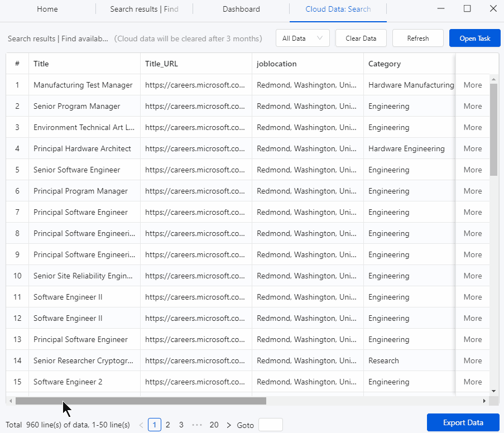Minimize the application window
This screenshot has width=504, height=433.
[441, 9]
